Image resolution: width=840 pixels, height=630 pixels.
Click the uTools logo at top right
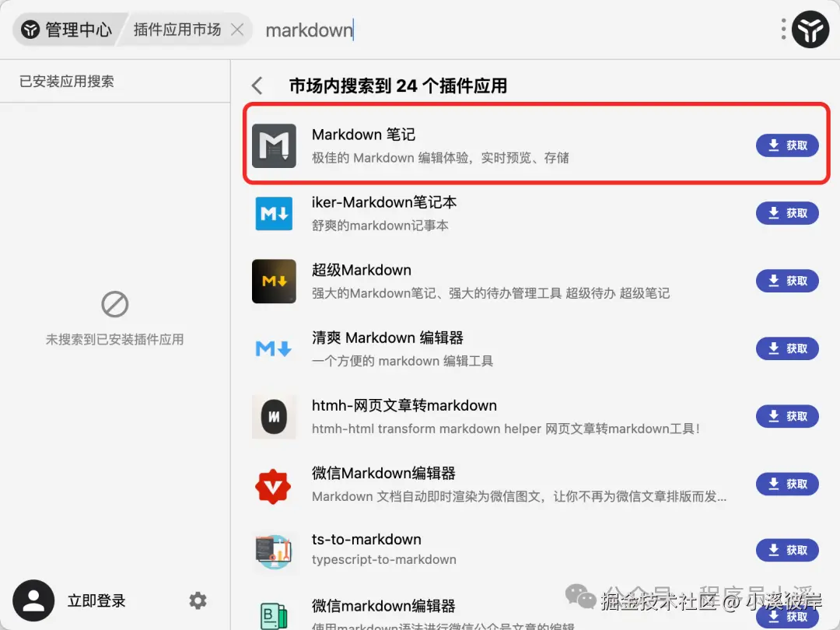(x=810, y=30)
